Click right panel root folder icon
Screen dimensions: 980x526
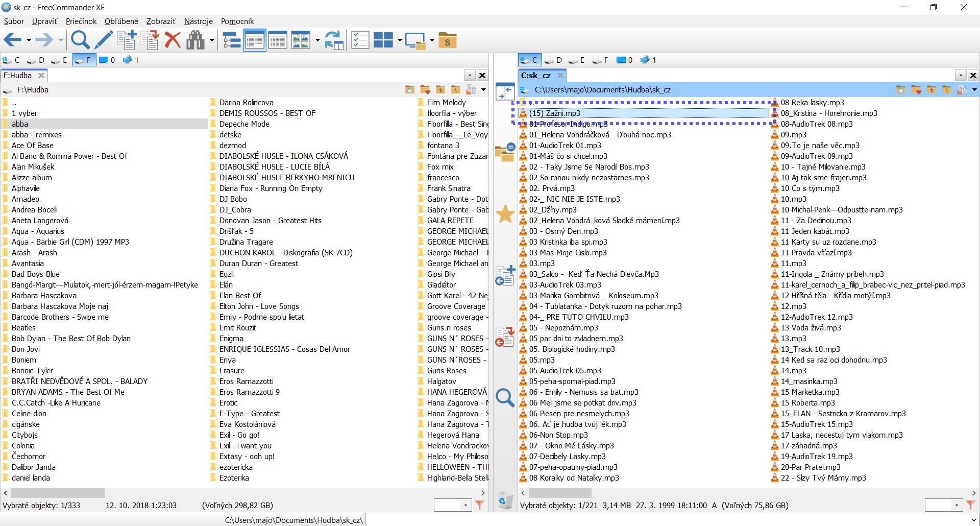pos(947,90)
